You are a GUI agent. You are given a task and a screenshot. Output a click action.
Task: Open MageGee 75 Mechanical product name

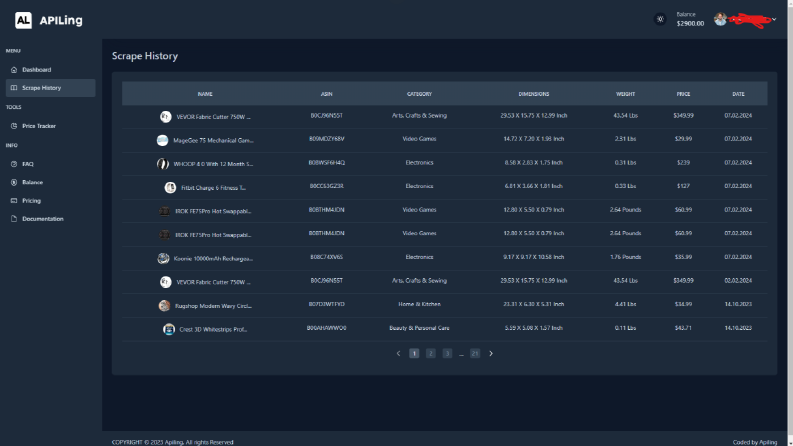point(213,141)
